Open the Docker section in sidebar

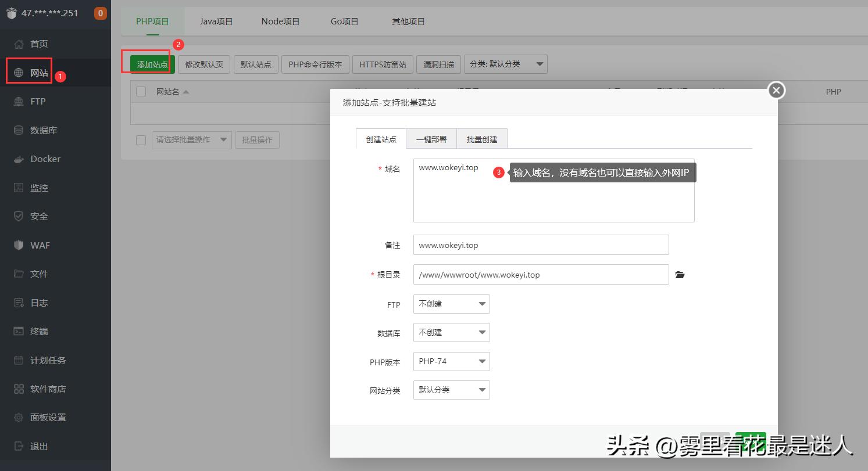(44, 159)
